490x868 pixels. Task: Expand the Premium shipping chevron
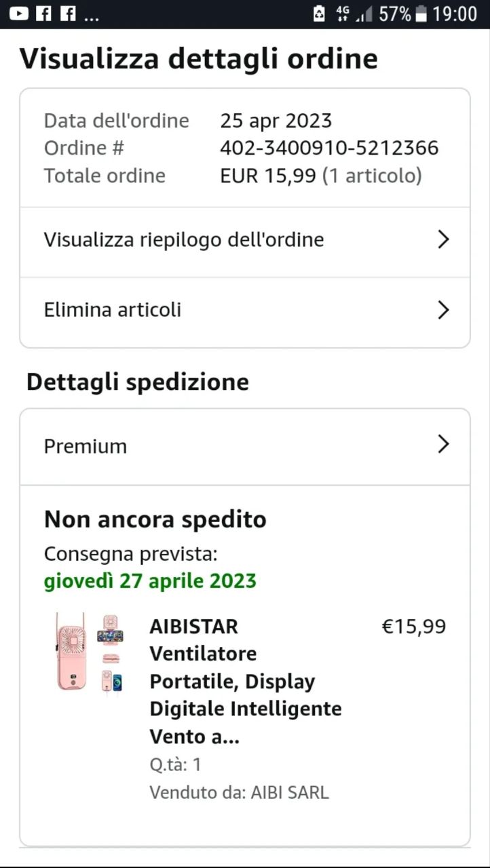[443, 445]
